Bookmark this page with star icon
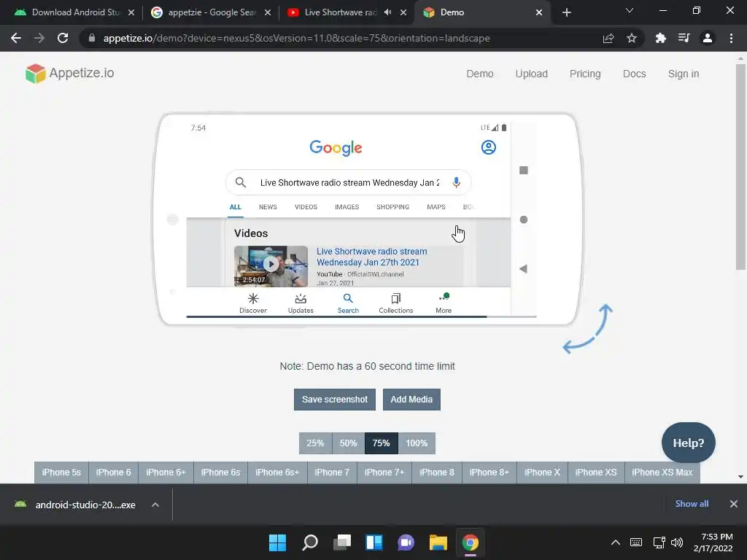Screen dimensions: 747x560 pyautogui.click(x=632, y=38)
